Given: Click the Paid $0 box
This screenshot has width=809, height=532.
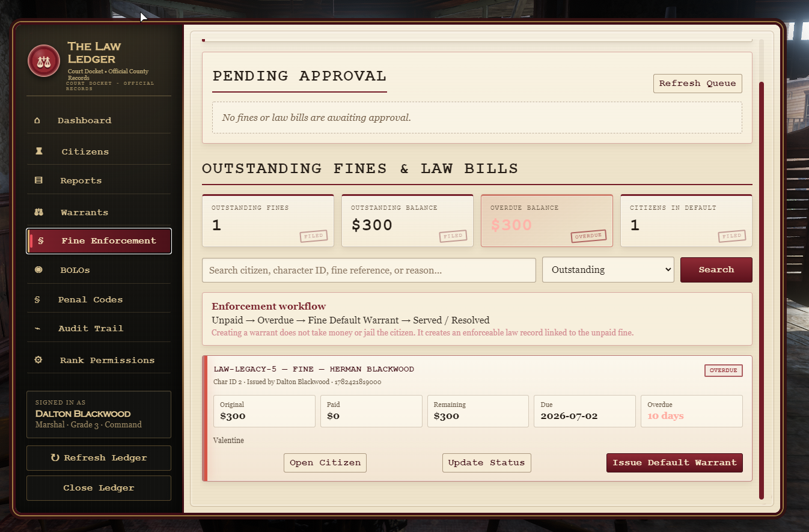Looking at the screenshot, I should tap(371, 411).
